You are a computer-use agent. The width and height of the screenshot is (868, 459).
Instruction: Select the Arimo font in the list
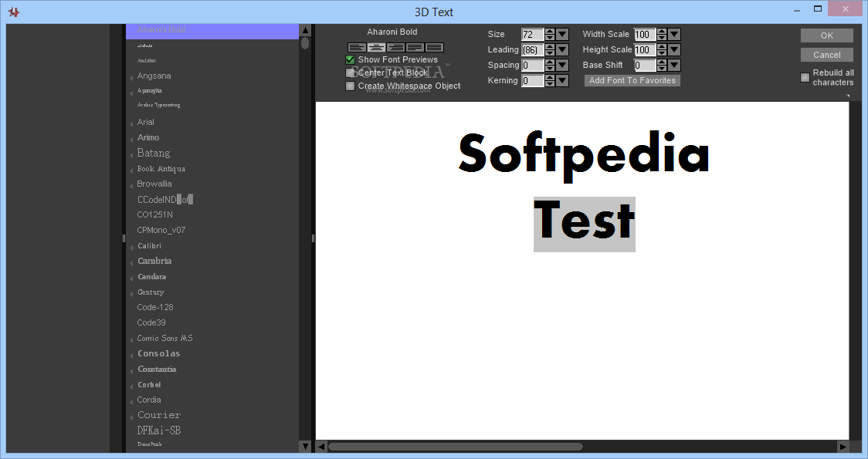coord(148,137)
